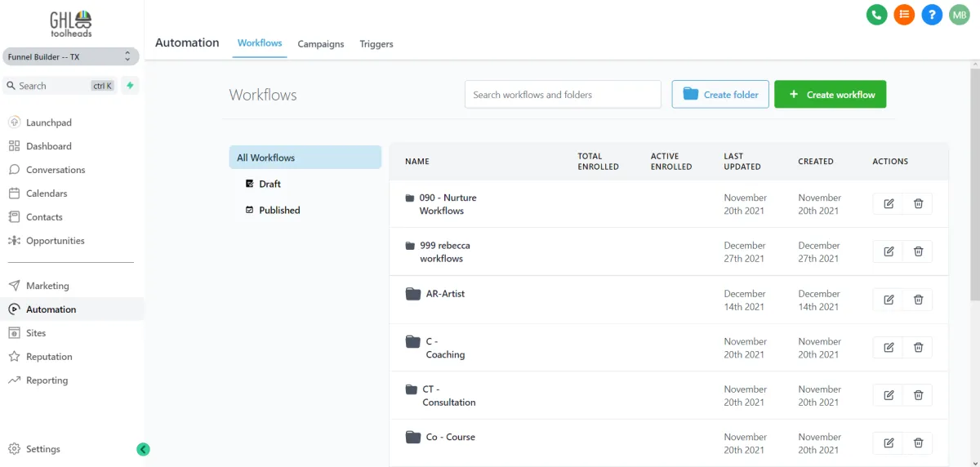Open the MB user avatar menu

pyautogui.click(x=959, y=15)
